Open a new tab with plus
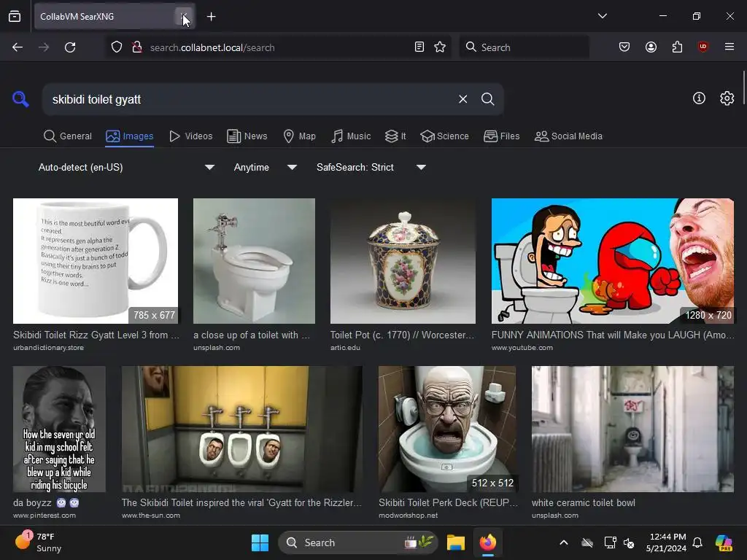 212,17
